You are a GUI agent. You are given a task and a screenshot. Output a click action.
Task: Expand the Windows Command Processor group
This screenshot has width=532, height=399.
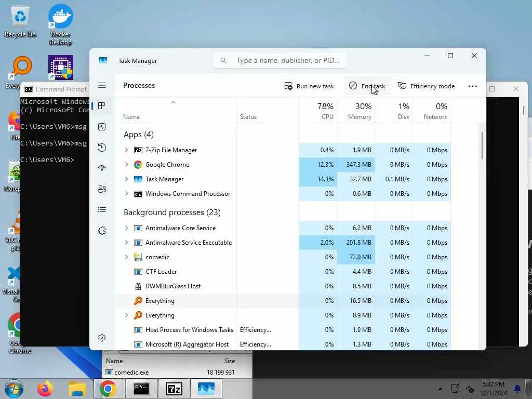click(126, 194)
